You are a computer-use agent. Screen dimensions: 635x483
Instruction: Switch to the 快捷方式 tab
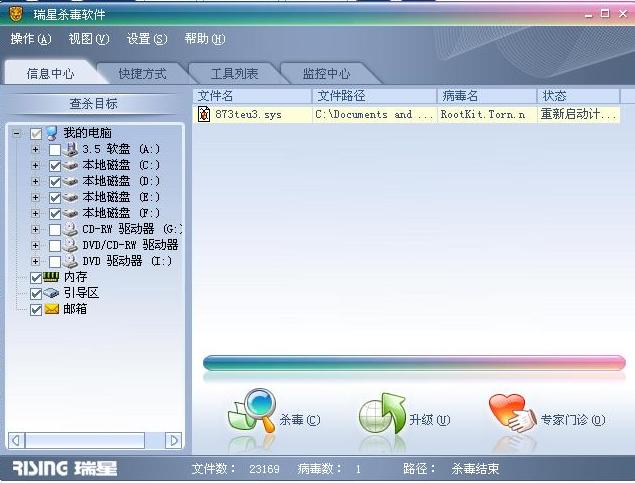(x=143, y=74)
